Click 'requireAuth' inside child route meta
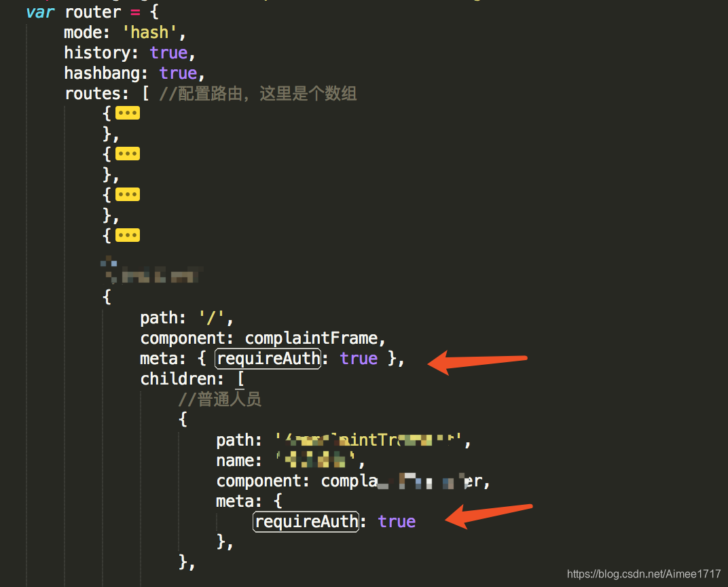Image resolution: width=728 pixels, height=587 pixels. (306, 522)
